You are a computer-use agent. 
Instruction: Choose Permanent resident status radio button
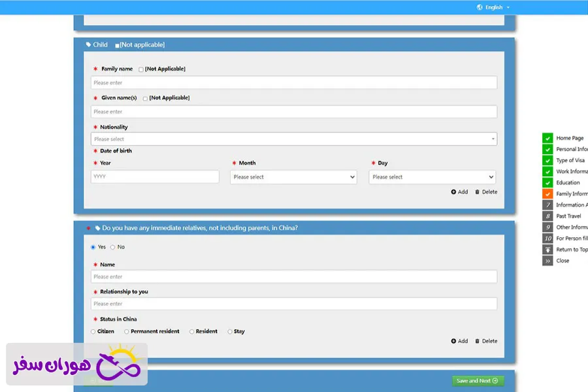click(x=126, y=332)
